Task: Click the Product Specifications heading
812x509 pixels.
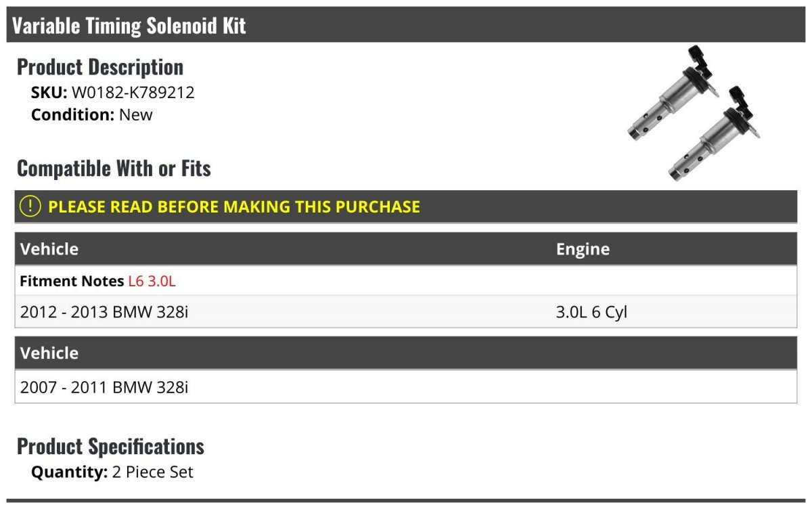Action: pyautogui.click(x=110, y=447)
